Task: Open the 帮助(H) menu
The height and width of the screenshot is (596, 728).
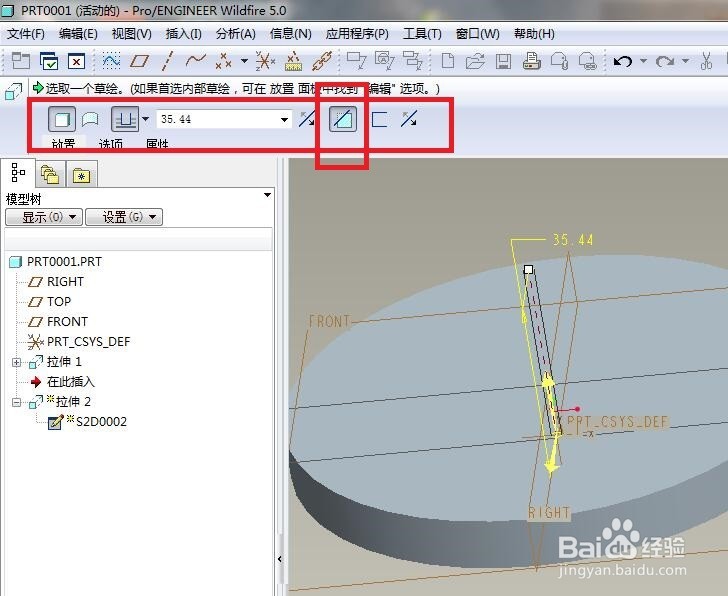Action: point(534,34)
